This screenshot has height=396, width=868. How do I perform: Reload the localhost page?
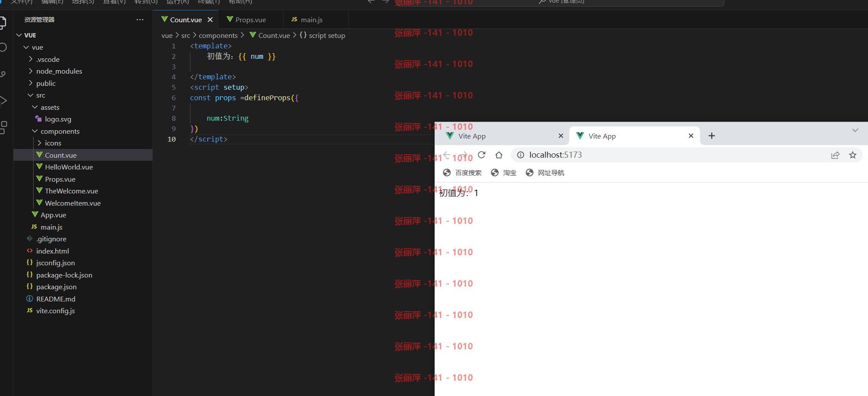pos(481,155)
